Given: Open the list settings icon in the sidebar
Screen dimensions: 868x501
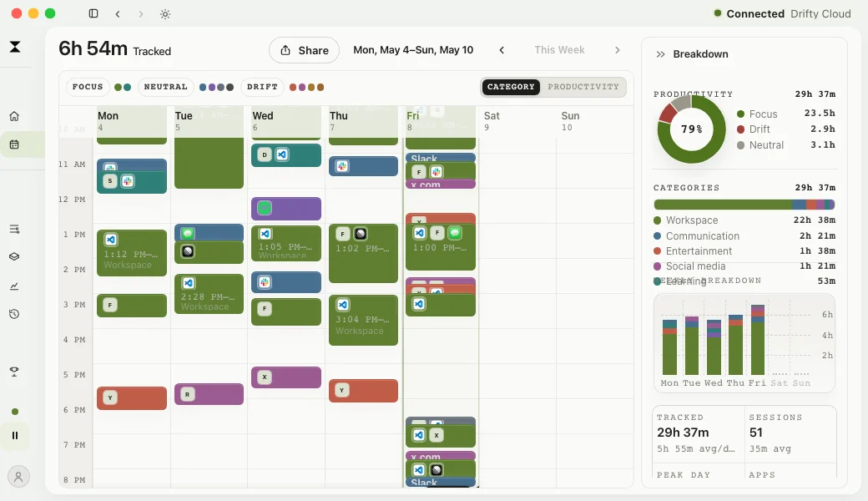Looking at the screenshot, I should tap(14, 229).
